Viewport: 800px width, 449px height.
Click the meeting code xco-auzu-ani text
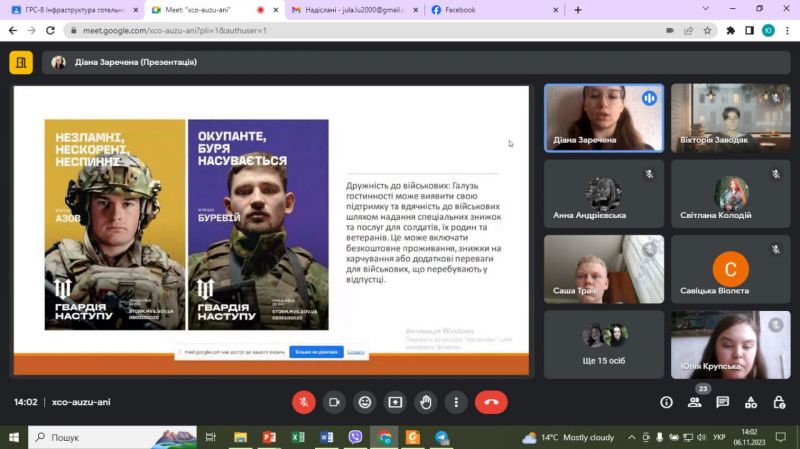[81, 402]
